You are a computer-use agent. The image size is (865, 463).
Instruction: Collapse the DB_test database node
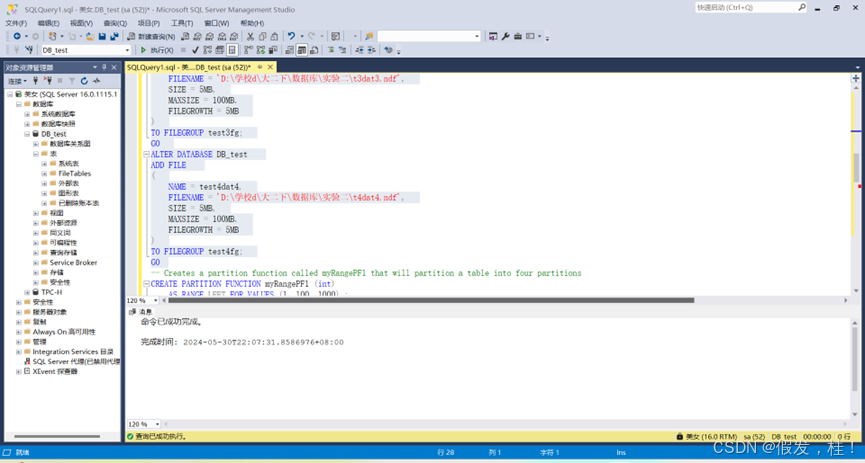[x=27, y=134]
